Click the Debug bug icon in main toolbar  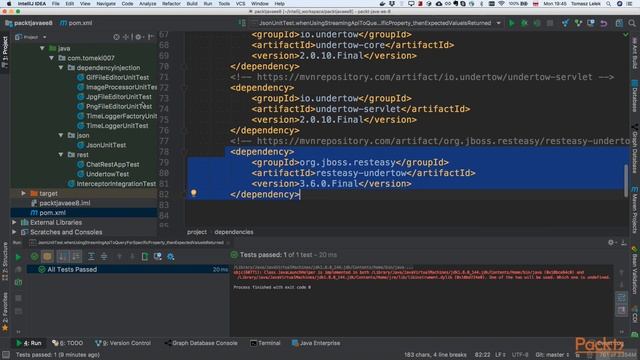[x=524, y=23]
